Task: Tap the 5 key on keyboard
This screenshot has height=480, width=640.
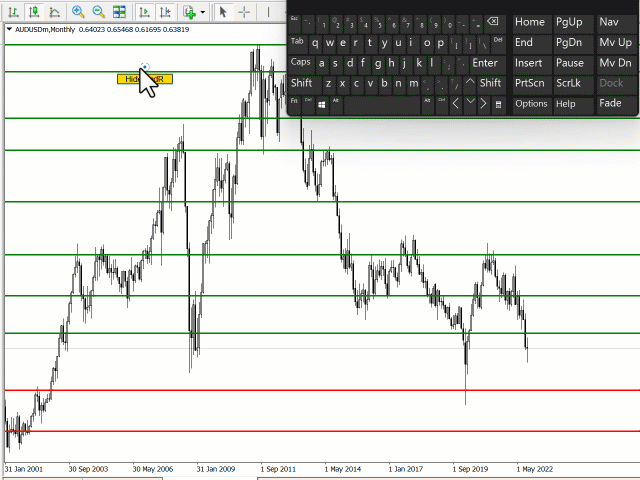Action: [379, 24]
